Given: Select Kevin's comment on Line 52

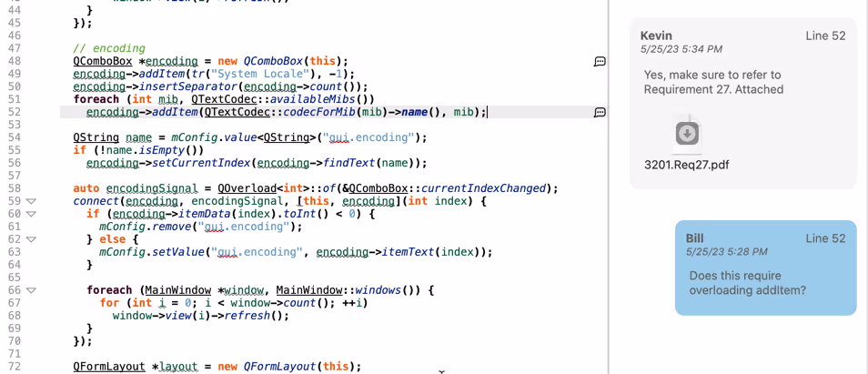Looking at the screenshot, I should click(742, 104).
